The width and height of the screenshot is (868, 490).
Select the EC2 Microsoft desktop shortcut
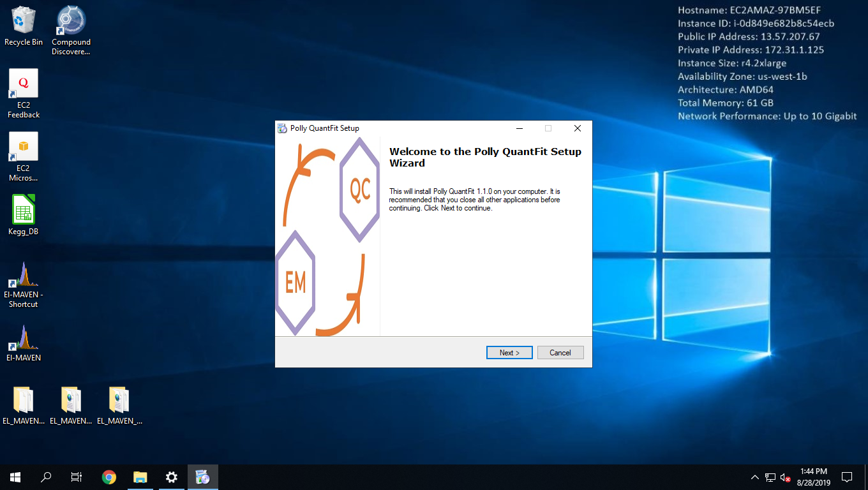[24, 157]
